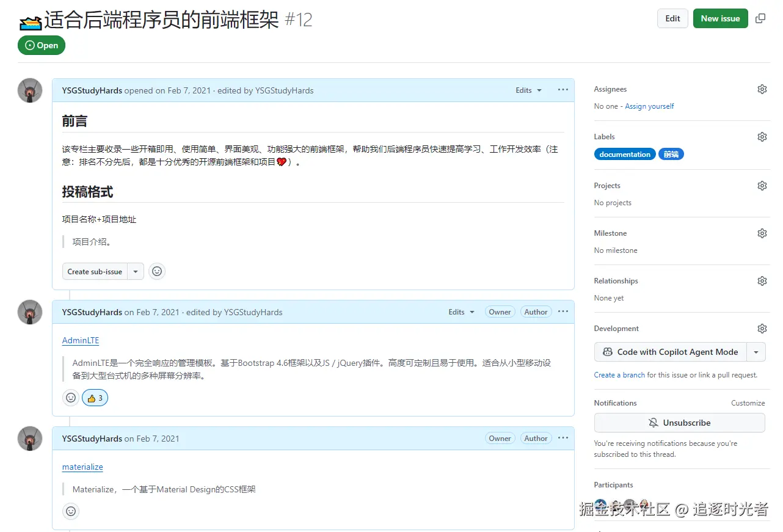Expand Create sub-issue dropdown arrow

[136, 271]
